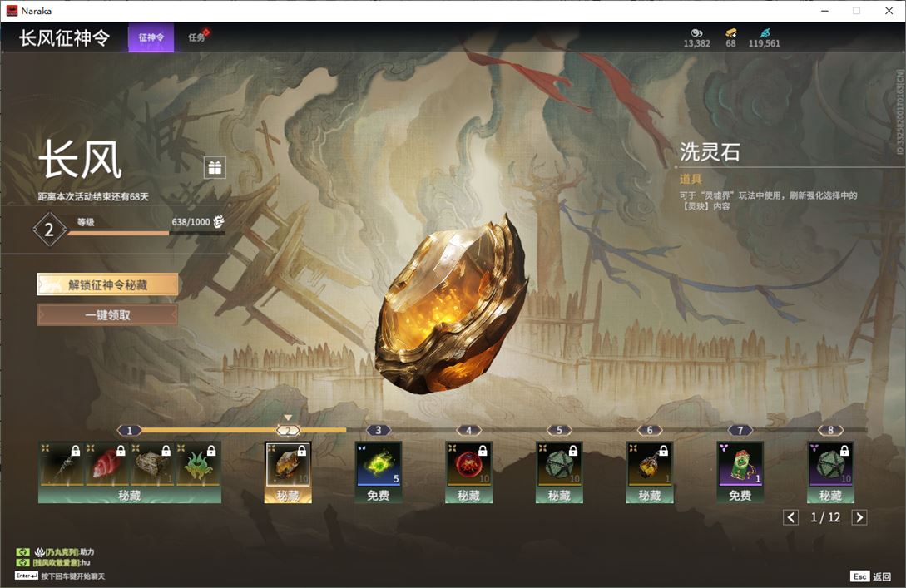Click the gold bar currency icon above 68

pyautogui.click(x=731, y=33)
